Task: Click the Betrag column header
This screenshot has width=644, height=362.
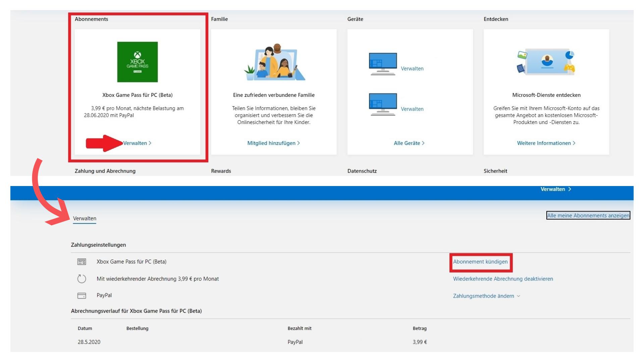Action: [x=420, y=328]
